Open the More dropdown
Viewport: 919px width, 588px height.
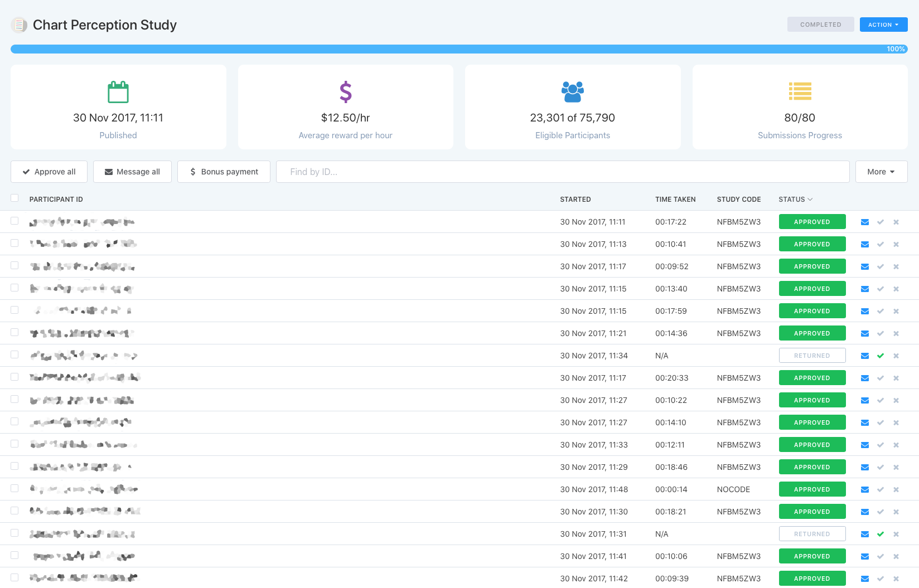click(881, 172)
